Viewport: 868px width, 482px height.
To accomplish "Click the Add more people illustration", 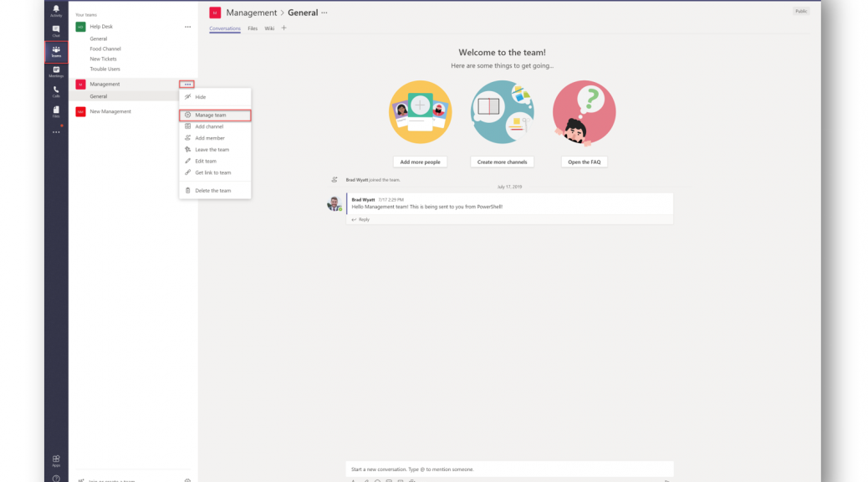I will 420,112.
